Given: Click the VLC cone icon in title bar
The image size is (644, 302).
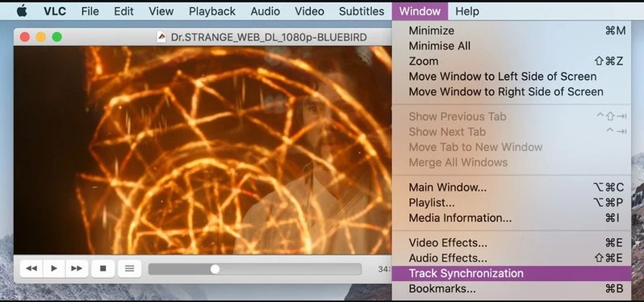Looking at the screenshot, I should [x=162, y=38].
